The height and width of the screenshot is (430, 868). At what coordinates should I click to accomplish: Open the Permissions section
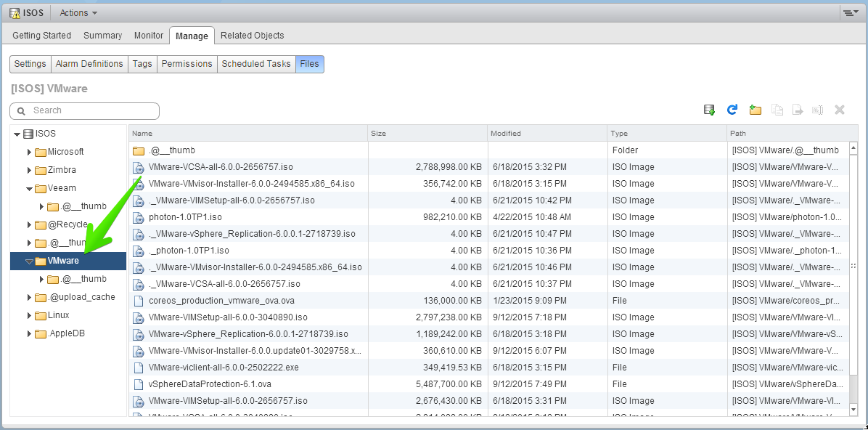[x=187, y=64]
